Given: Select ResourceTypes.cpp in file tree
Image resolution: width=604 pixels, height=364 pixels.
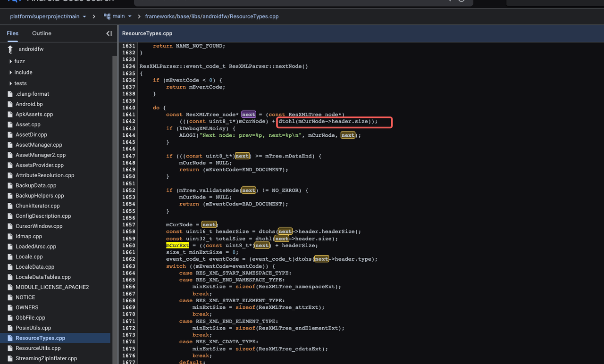Looking at the screenshot, I should pyautogui.click(x=40, y=338).
